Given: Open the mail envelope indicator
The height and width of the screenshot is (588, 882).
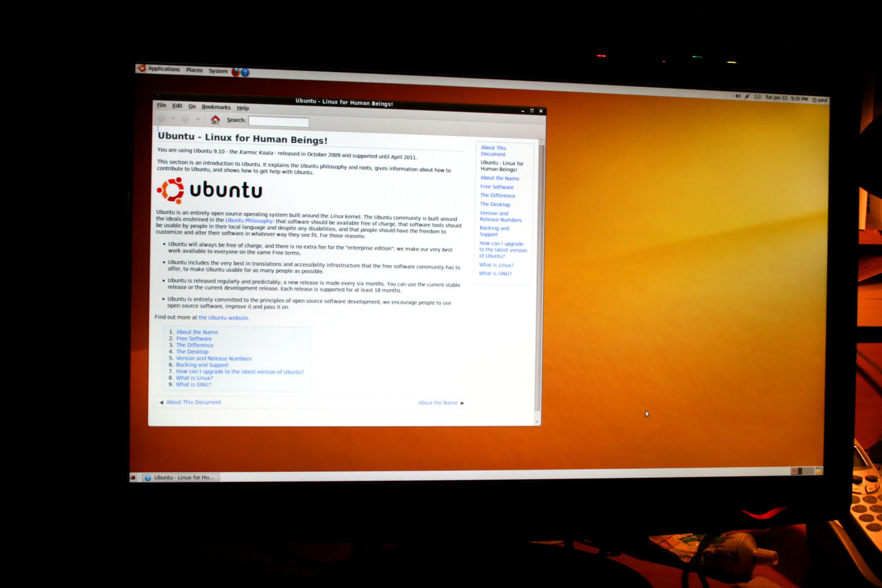Looking at the screenshot, I should 757,97.
